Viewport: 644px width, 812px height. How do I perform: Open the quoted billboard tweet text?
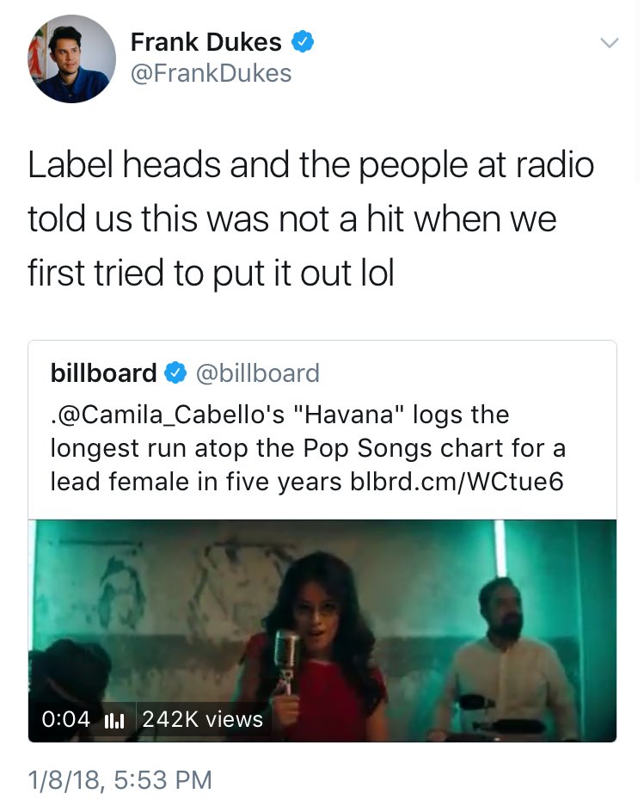pos(308,448)
